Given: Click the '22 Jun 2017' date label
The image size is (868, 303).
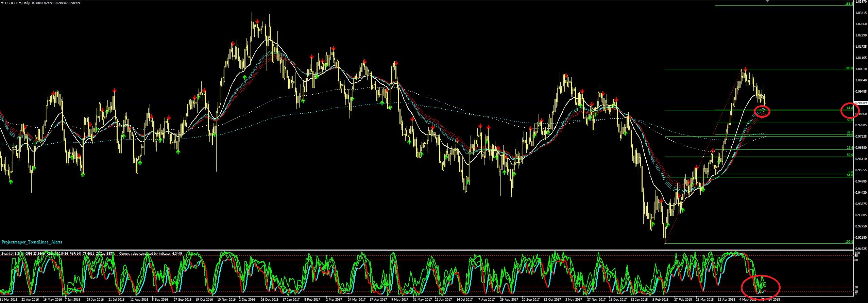Looking at the screenshot, I should [443, 300].
